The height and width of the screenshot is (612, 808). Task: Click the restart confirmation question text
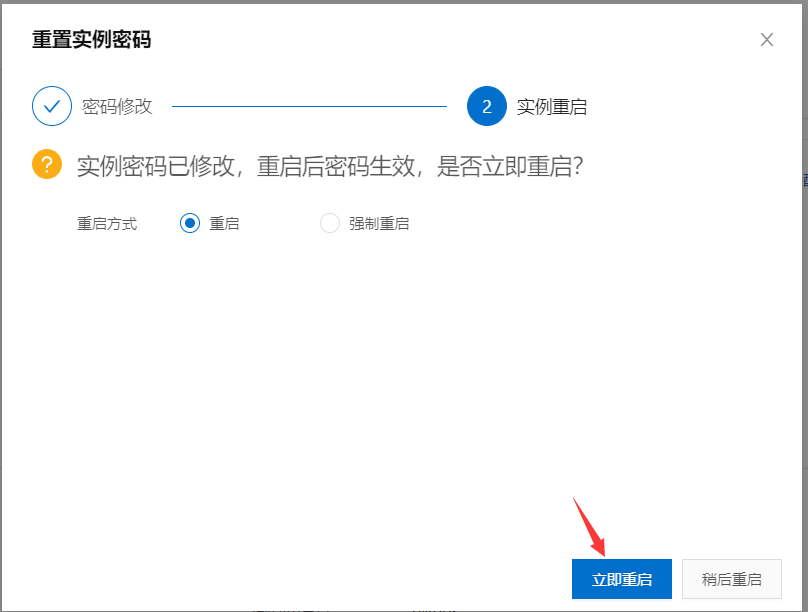(x=330, y=166)
